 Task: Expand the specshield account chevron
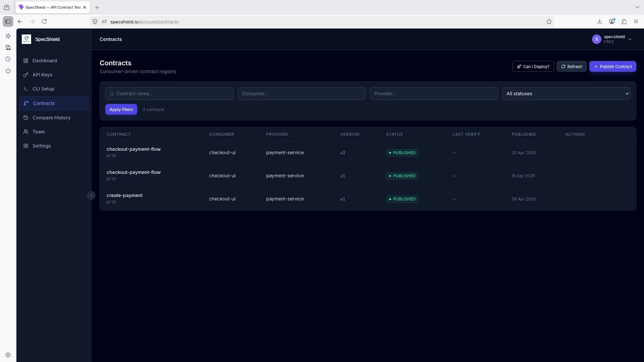(629, 39)
